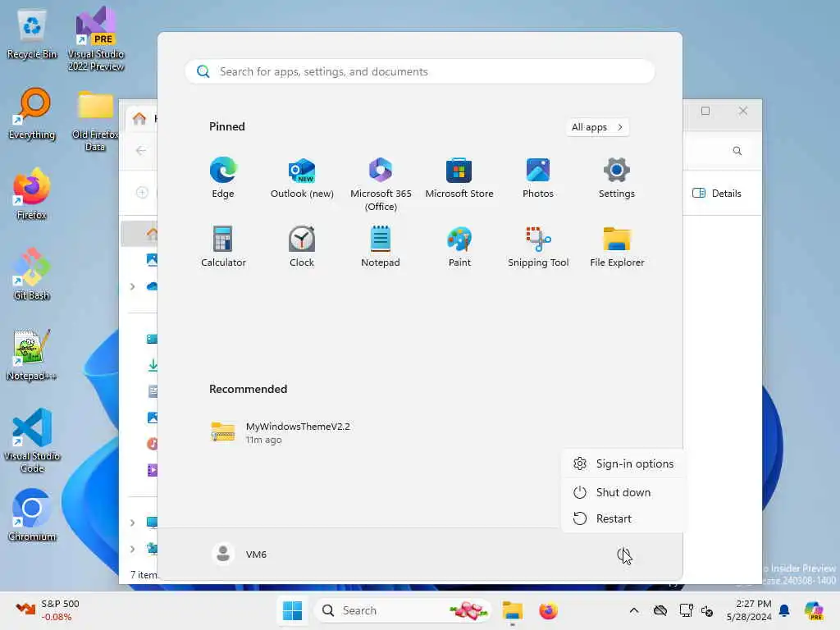Select the Downloads folder in File Explorer sidebar

[152, 365]
